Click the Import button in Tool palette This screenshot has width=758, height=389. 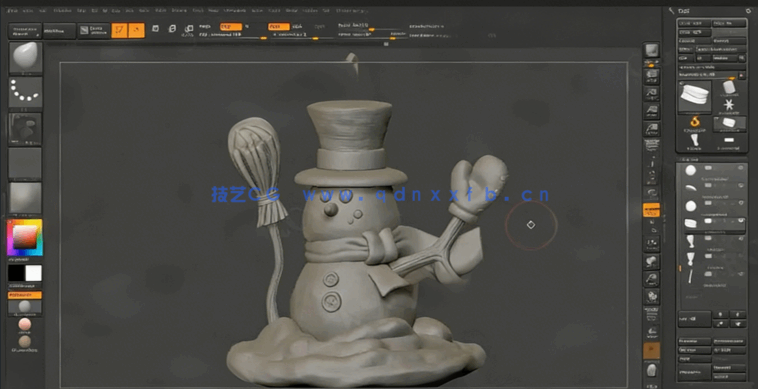point(695,41)
